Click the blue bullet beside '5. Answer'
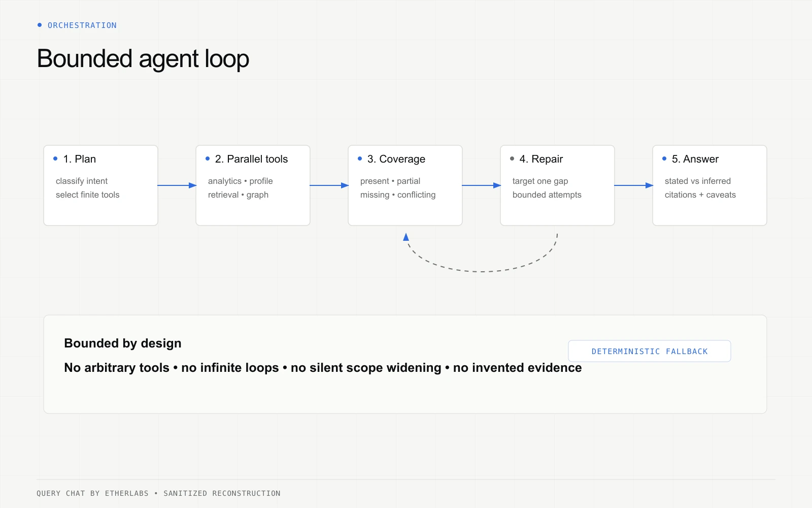812x508 pixels. (x=664, y=158)
